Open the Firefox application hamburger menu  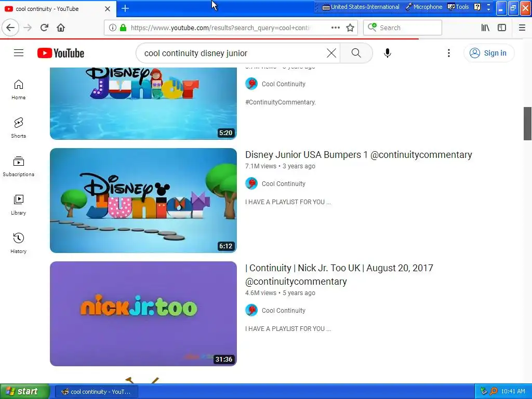522,28
